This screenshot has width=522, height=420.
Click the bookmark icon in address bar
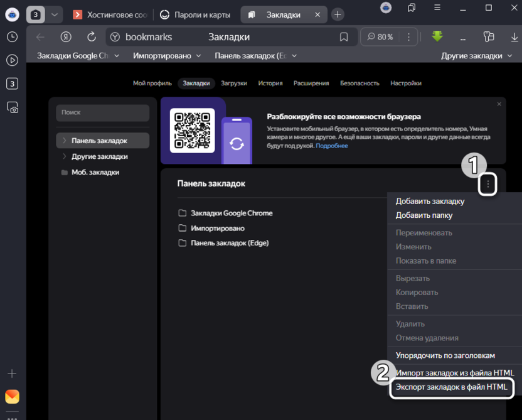click(344, 37)
